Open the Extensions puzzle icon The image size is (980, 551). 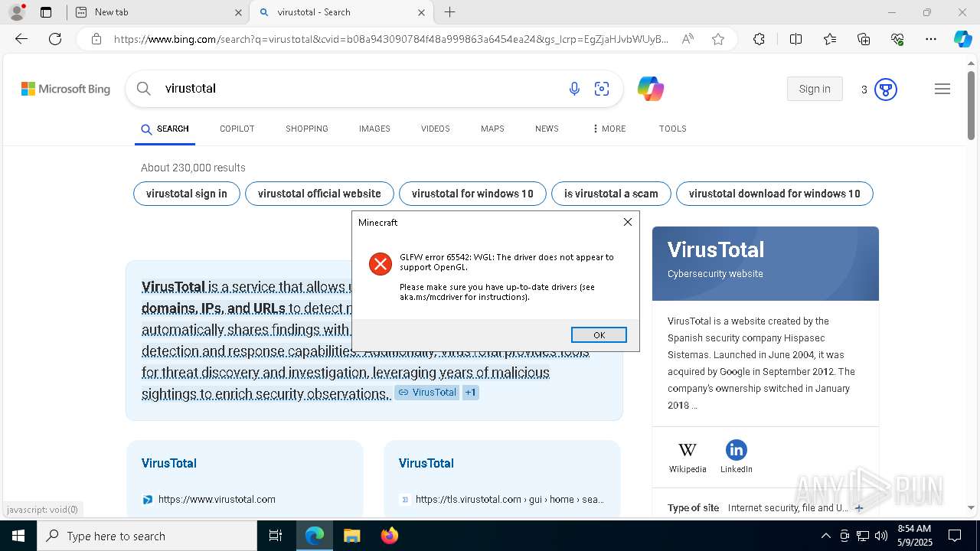[759, 39]
